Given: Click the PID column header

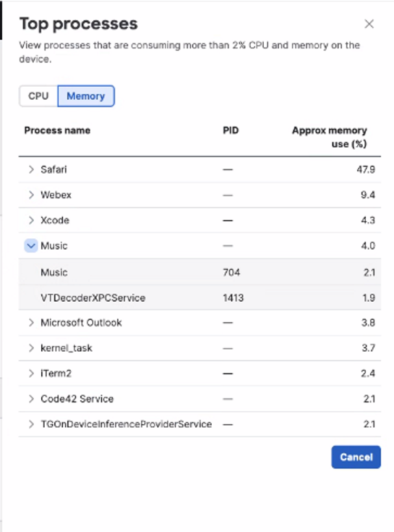Looking at the screenshot, I should 231,130.
